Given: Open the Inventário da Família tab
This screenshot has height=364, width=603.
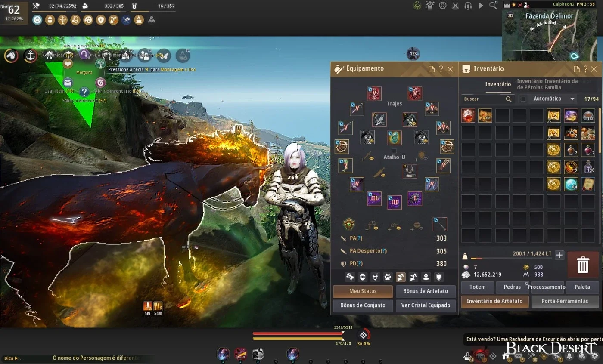Looking at the screenshot, I should tap(561, 84).
